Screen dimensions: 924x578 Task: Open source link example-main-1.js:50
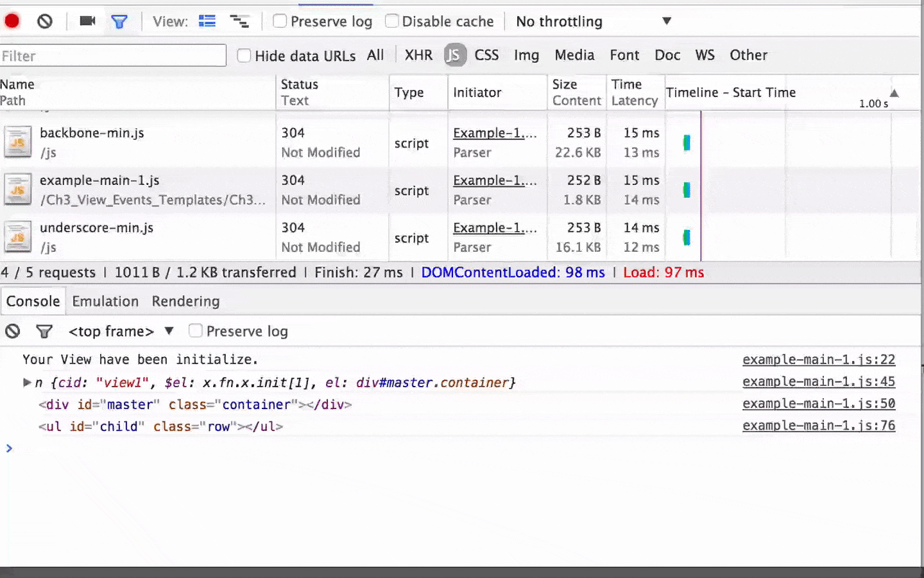click(819, 403)
